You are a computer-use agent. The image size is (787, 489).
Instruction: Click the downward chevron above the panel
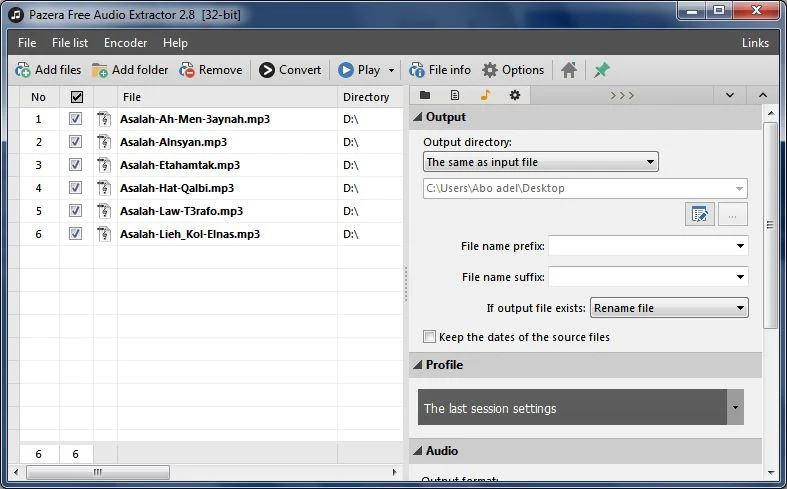pyautogui.click(x=730, y=95)
